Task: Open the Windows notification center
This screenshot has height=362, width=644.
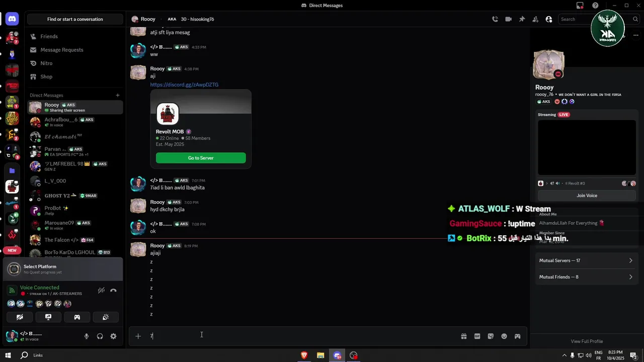Action: [634, 355]
